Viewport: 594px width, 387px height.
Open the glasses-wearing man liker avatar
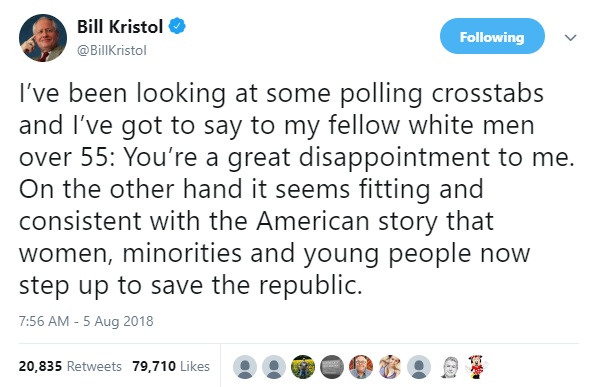pyautogui.click(x=361, y=367)
